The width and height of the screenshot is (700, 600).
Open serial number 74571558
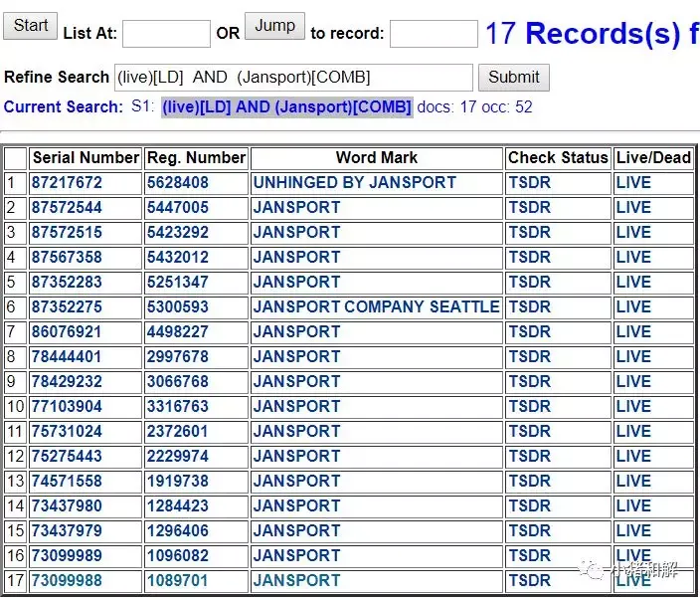(x=67, y=482)
